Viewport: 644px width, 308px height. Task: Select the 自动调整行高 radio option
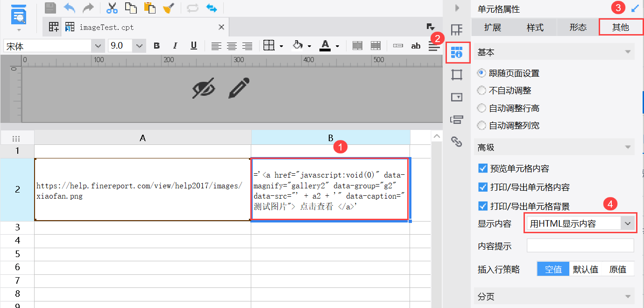(481, 108)
